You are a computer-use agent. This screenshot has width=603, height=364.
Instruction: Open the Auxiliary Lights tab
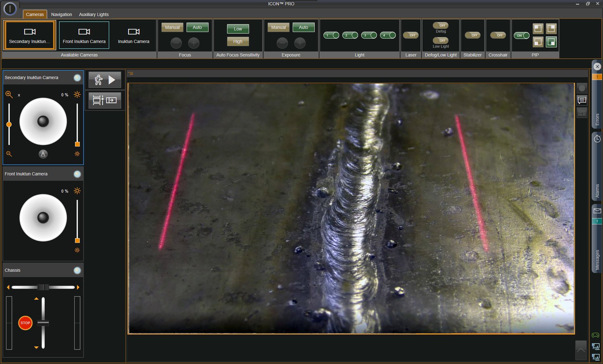93,14
